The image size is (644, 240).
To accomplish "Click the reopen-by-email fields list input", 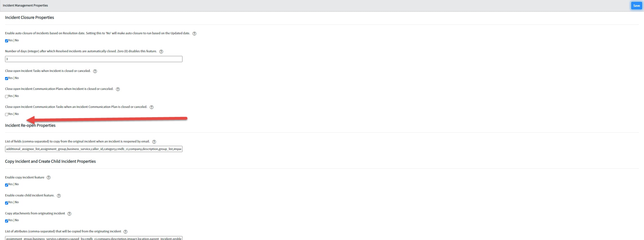I will (94, 149).
